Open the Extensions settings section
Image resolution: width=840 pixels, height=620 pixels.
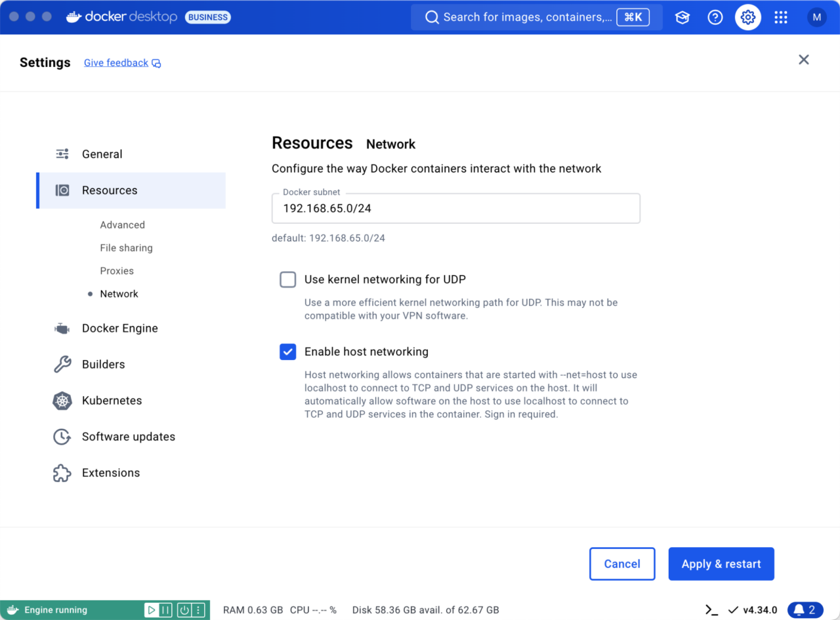click(110, 472)
